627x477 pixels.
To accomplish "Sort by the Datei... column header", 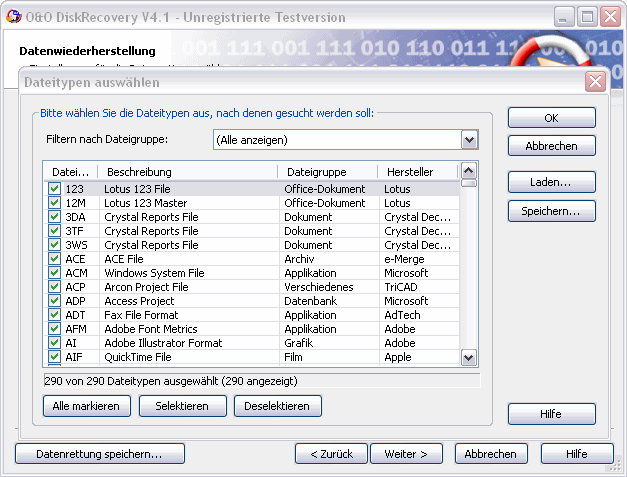I will 70,172.
